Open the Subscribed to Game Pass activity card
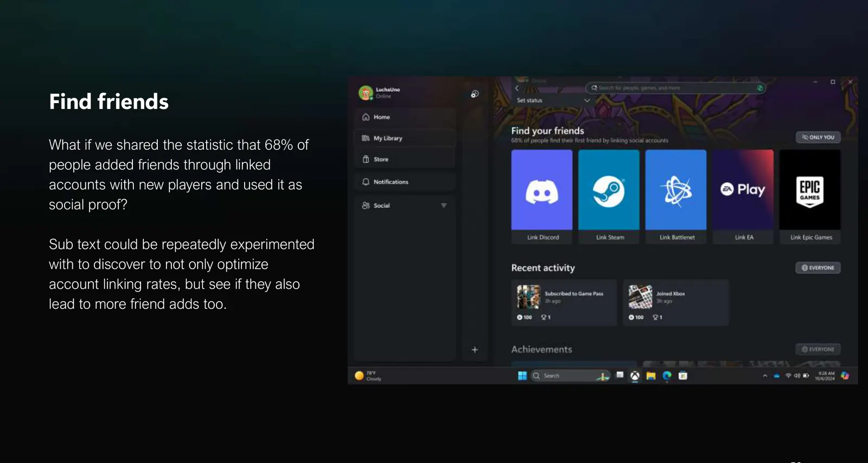 tap(564, 302)
